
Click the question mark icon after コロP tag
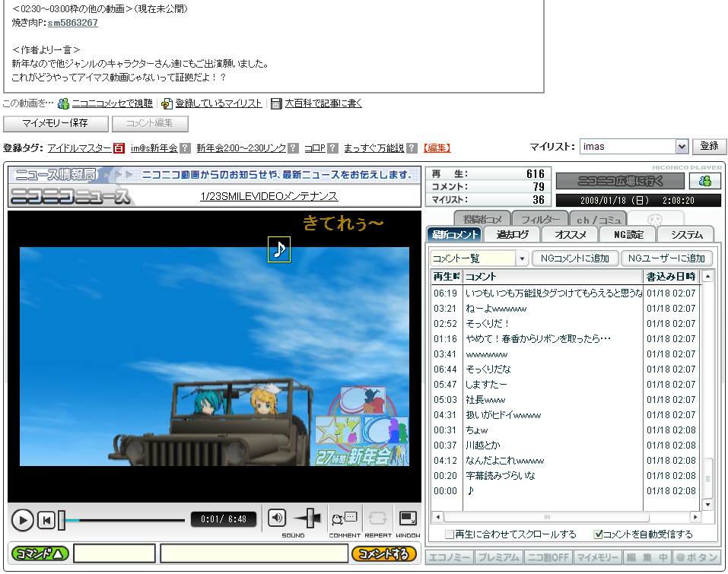click(332, 148)
